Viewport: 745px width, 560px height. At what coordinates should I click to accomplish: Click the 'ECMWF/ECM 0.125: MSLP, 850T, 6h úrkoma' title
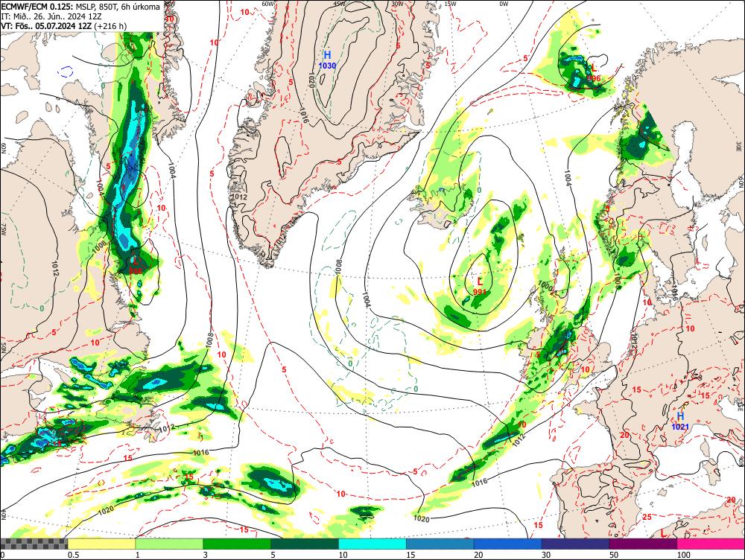(80, 7)
